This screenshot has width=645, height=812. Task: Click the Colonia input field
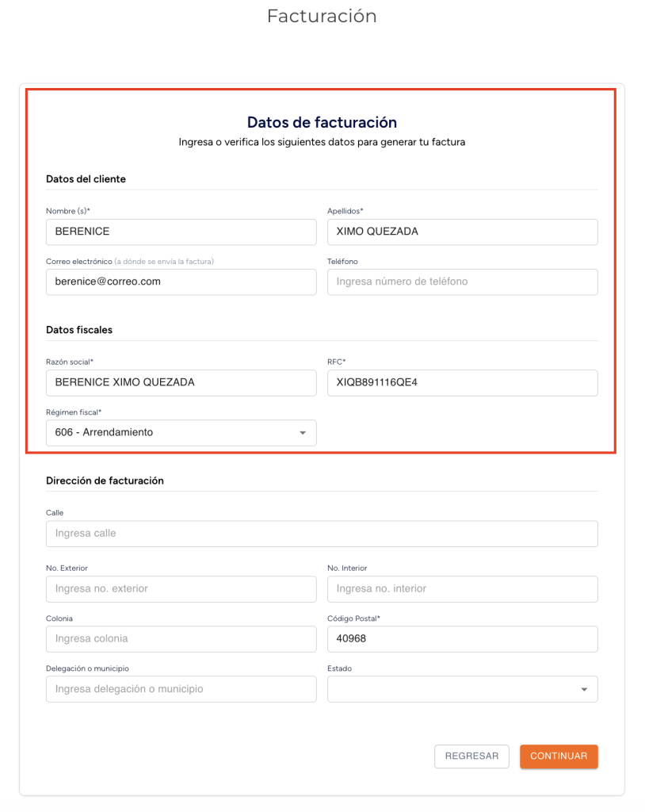coord(181,639)
